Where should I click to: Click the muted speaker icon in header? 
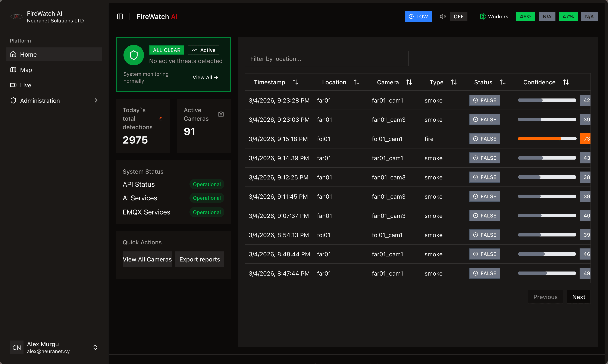[x=442, y=16]
